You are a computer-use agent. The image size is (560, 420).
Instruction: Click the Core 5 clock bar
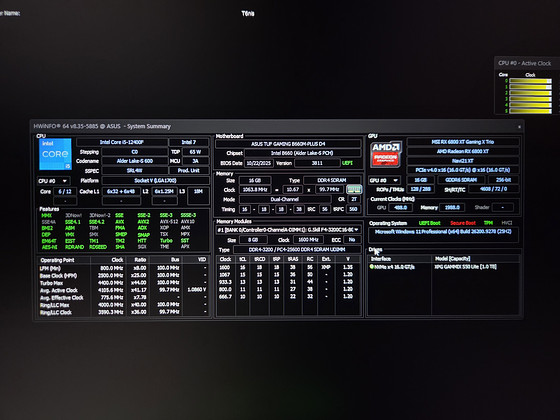tap(530, 111)
